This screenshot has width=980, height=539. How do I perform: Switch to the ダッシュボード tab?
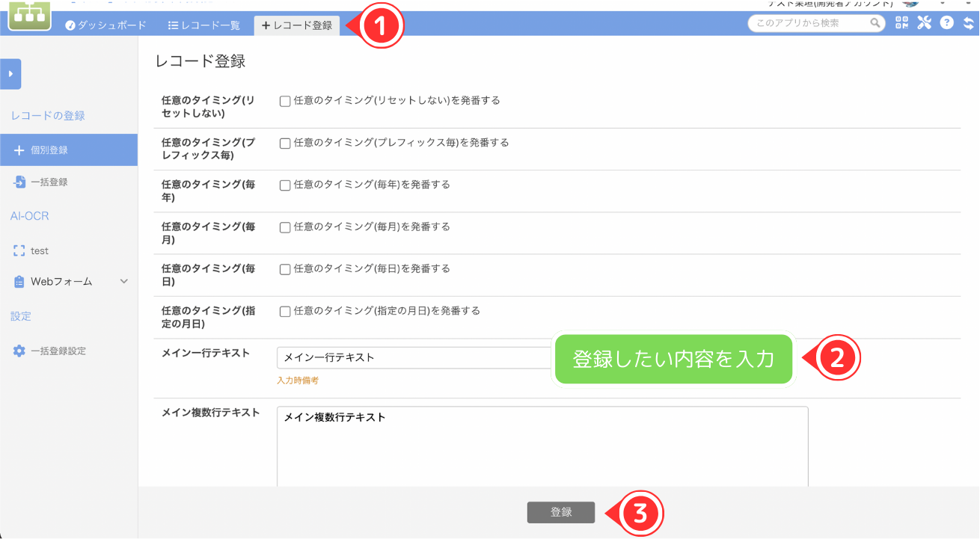pyautogui.click(x=108, y=23)
